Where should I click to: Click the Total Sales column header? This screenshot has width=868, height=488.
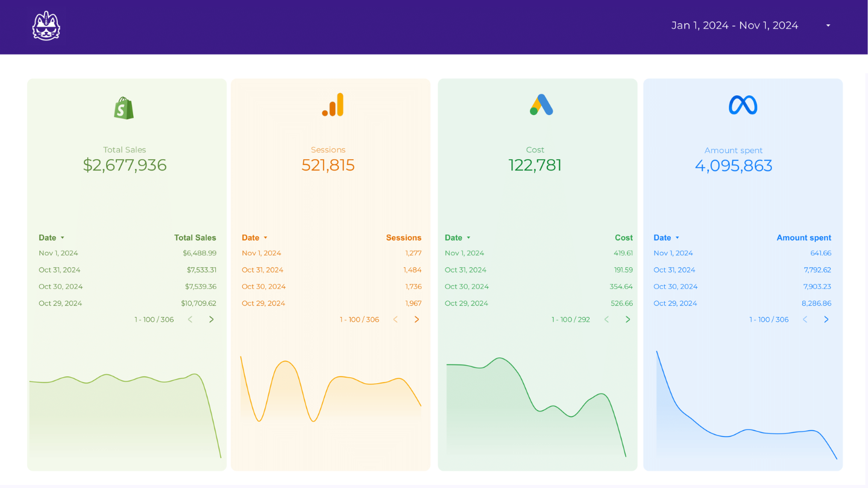pyautogui.click(x=195, y=238)
